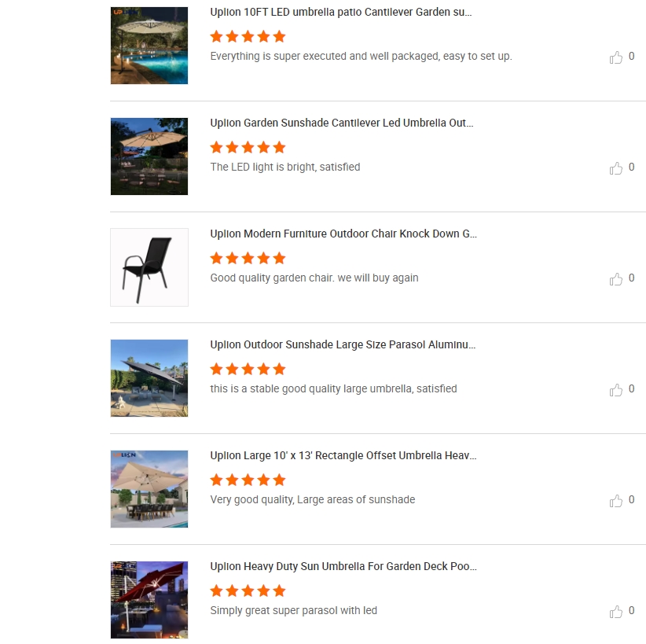The image size is (646, 644).
Task: Click thumbs-up on 'LED light is bright' review
Action: [616, 167]
